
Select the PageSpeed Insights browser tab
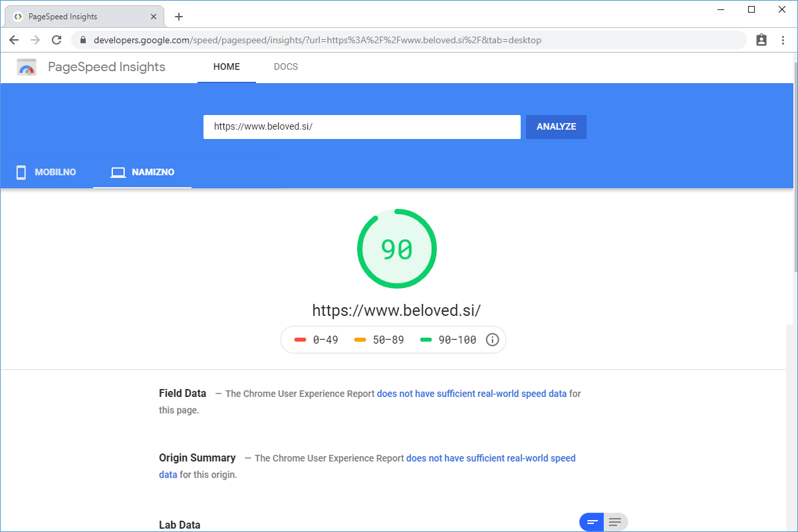(84, 17)
